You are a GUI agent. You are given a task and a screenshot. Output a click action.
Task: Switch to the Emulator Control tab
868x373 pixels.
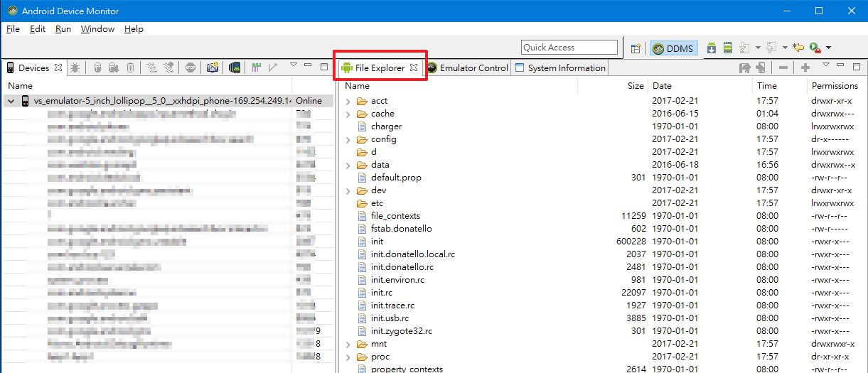(x=468, y=68)
